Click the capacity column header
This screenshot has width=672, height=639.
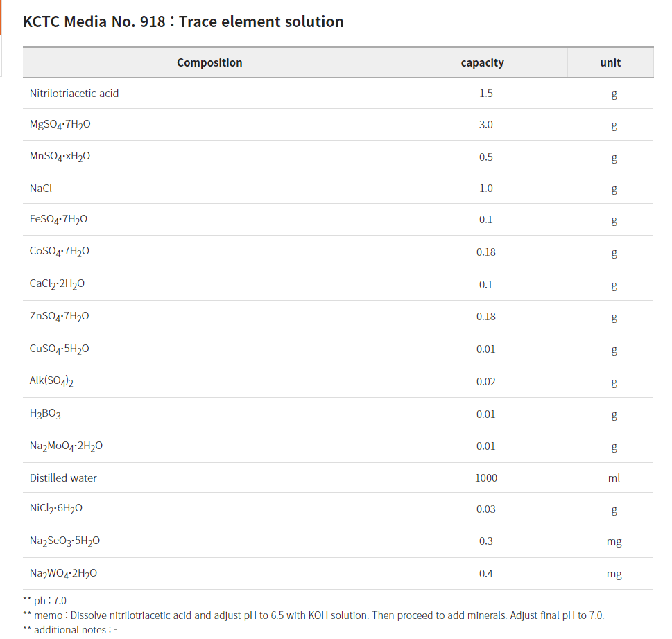[x=482, y=62]
